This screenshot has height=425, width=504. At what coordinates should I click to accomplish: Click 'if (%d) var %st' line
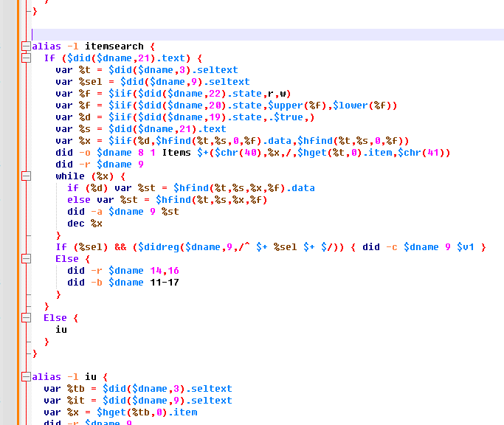191,188
